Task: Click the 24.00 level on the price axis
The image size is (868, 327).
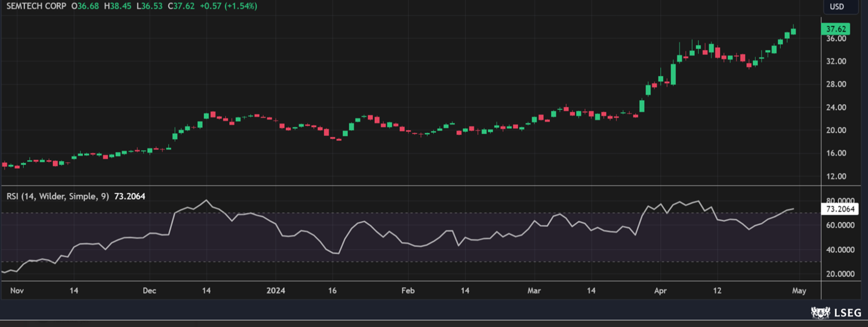Action: [836, 107]
